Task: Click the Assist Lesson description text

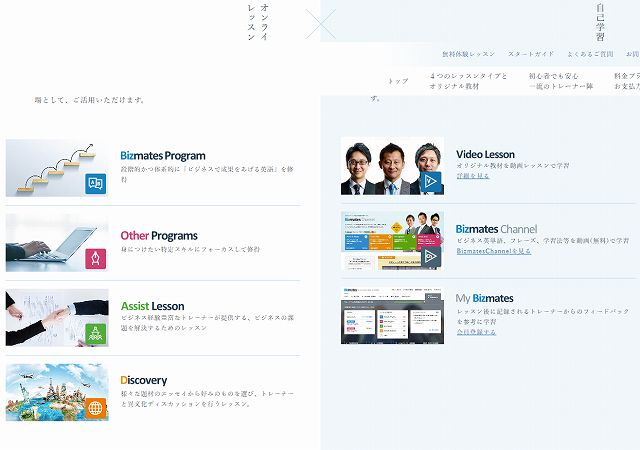Action: click(207, 323)
